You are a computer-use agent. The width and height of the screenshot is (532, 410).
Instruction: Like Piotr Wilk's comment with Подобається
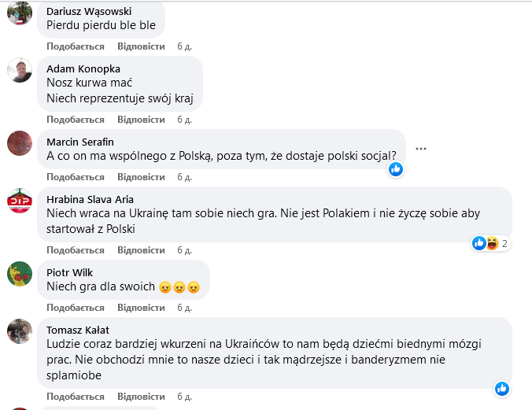76,308
